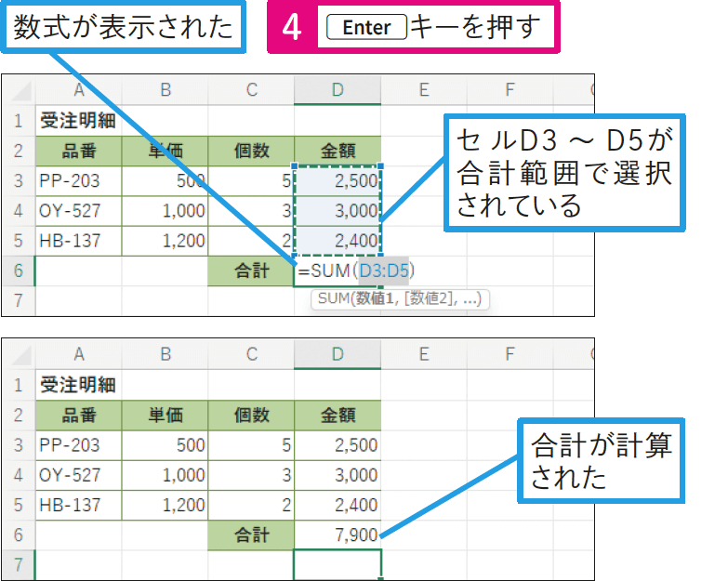This screenshot has width=728, height=581.
Task: Select column D header in the lower sheet
Action: 338,354
